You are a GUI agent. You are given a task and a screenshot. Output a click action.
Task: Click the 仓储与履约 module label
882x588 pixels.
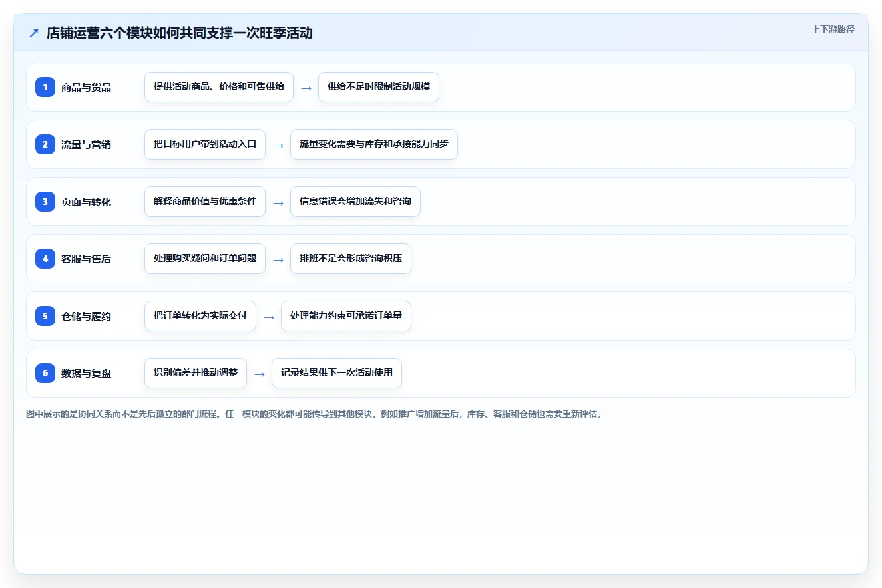86,316
